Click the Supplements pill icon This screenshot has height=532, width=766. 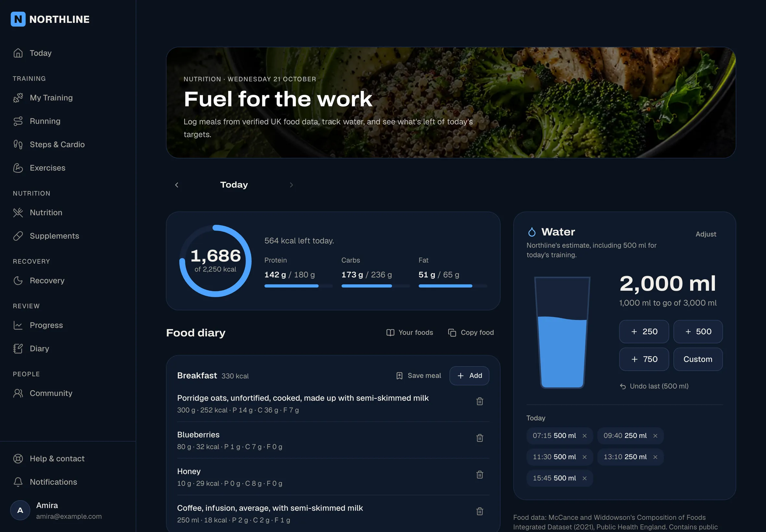coord(18,236)
